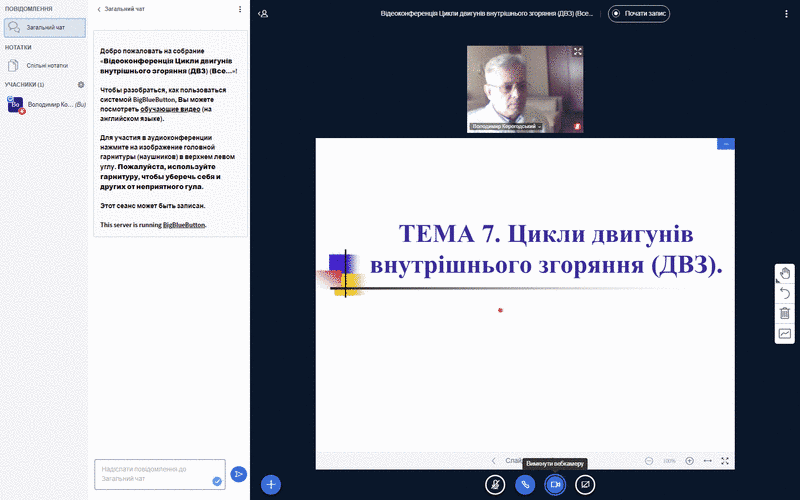Click the phone icon to leave audio

(x=525, y=484)
